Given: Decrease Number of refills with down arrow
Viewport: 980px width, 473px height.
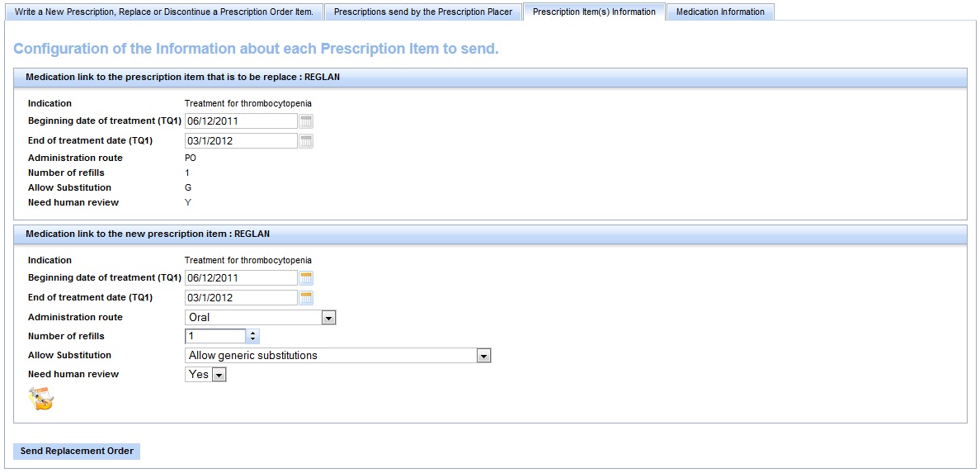Looking at the screenshot, I should pyautogui.click(x=252, y=339).
